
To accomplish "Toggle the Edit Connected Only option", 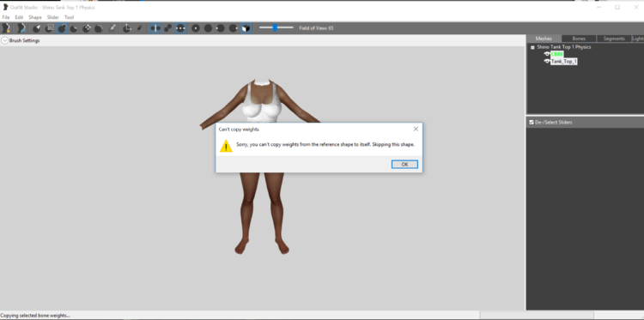I will click(168, 28).
